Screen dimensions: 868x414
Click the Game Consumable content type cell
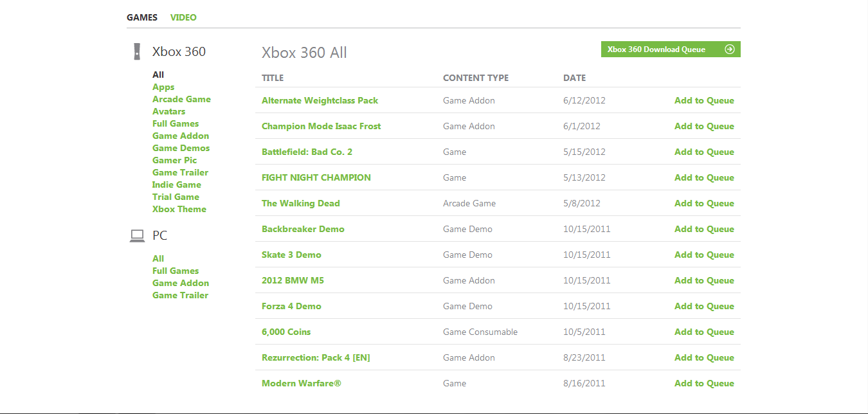(480, 332)
